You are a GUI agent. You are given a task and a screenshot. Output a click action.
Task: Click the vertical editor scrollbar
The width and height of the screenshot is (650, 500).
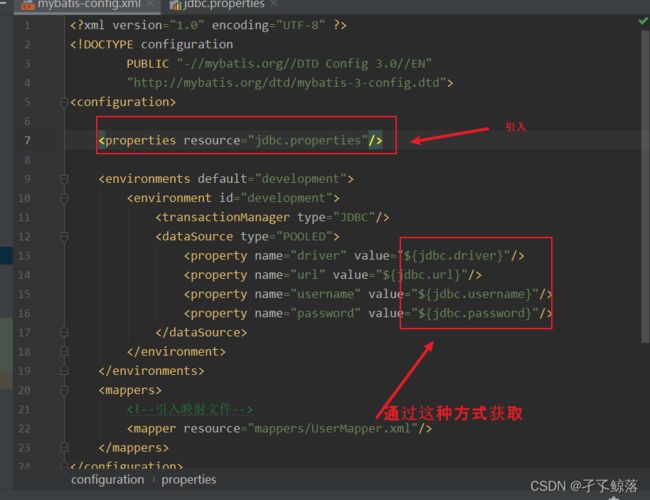[x=645, y=250]
